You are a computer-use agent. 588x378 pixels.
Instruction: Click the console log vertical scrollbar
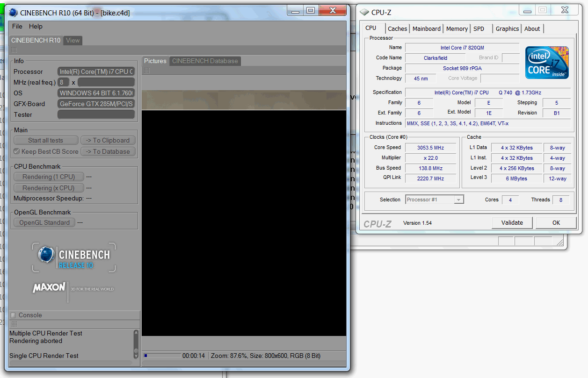click(x=136, y=344)
